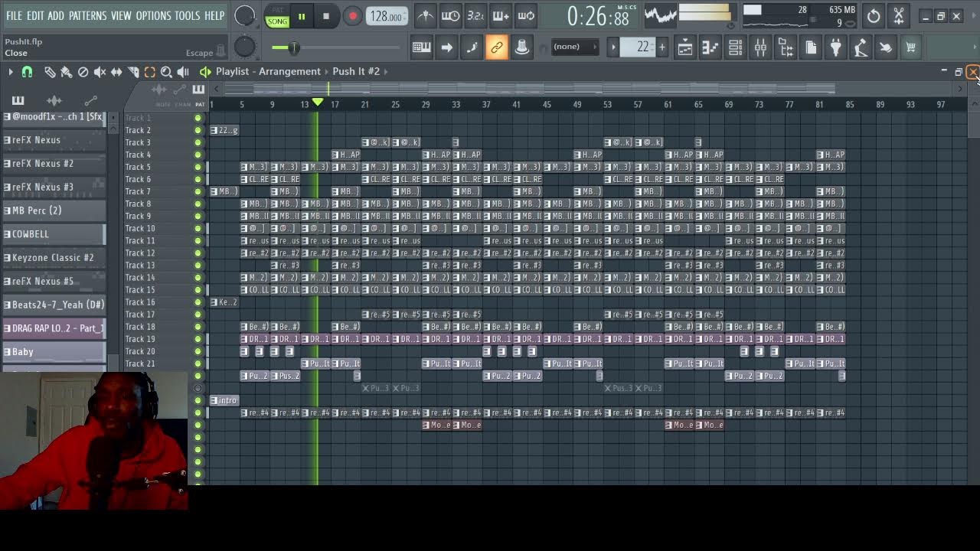Enable wait for input before recording
The width and height of the screenshot is (980, 551).
pyautogui.click(x=451, y=16)
